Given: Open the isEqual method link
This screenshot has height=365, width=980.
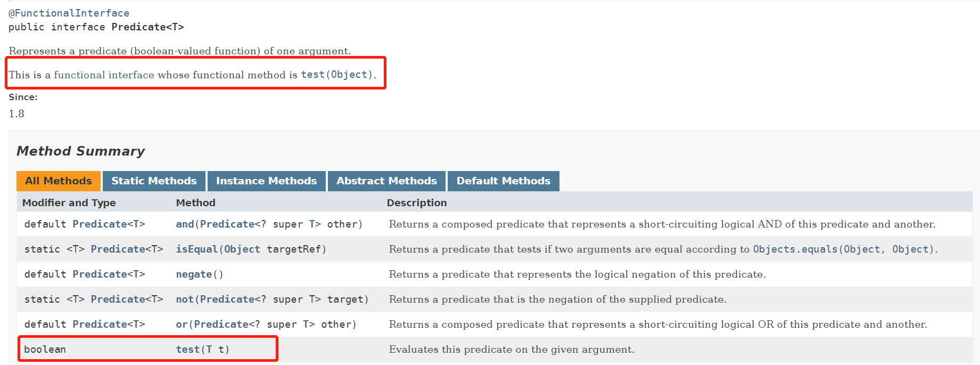Looking at the screenshot, I should click(196, 249).
